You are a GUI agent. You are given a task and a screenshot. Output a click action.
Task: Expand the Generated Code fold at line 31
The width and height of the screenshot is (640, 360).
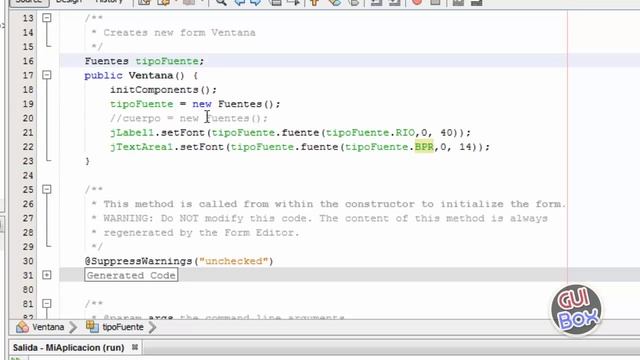coord(47,275)
